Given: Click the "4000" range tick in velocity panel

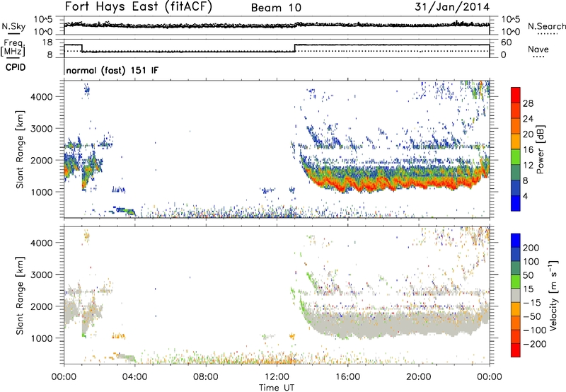Looking at the screenshot, I should point(41,243).
